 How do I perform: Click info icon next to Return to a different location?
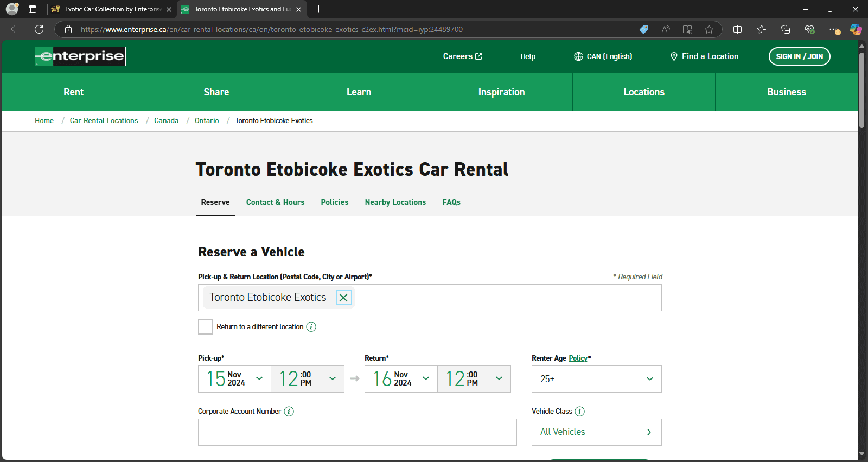point(311,327)
